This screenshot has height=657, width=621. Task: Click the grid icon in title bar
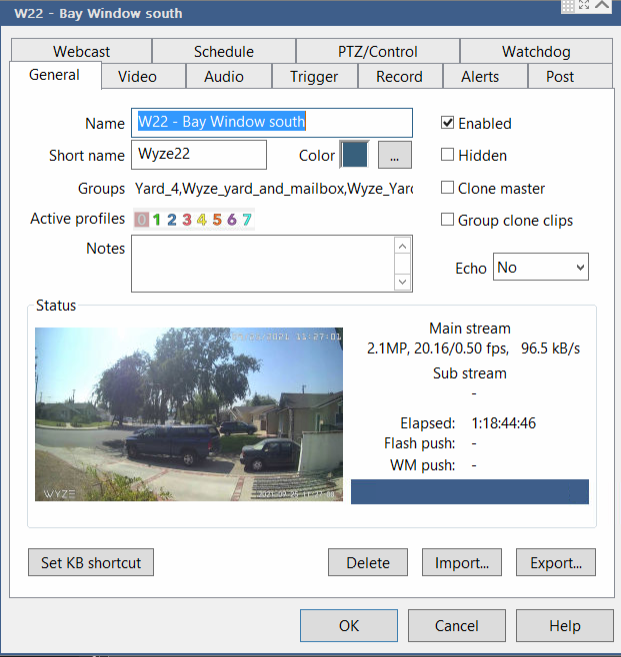(x=568, y=6)
